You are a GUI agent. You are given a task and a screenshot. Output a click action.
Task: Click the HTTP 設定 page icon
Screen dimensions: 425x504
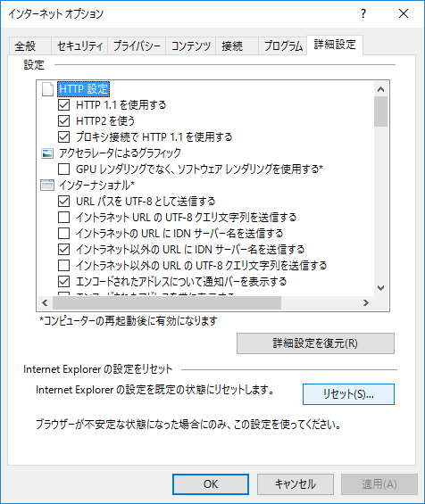pos(47,89)
